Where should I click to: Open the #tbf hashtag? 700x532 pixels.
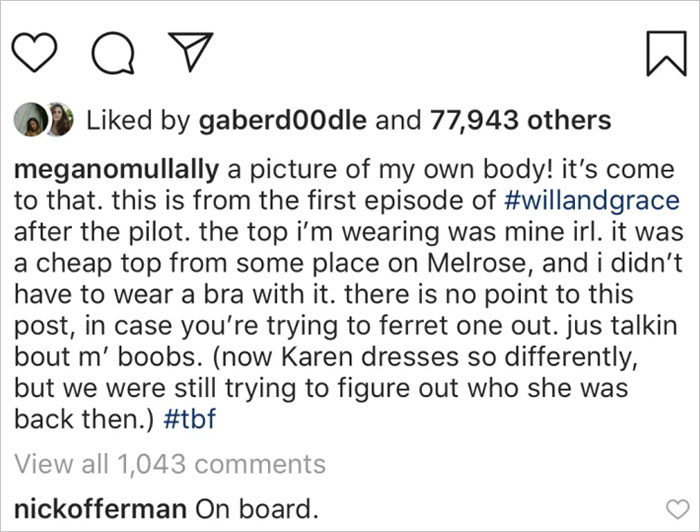click(189, 422)
